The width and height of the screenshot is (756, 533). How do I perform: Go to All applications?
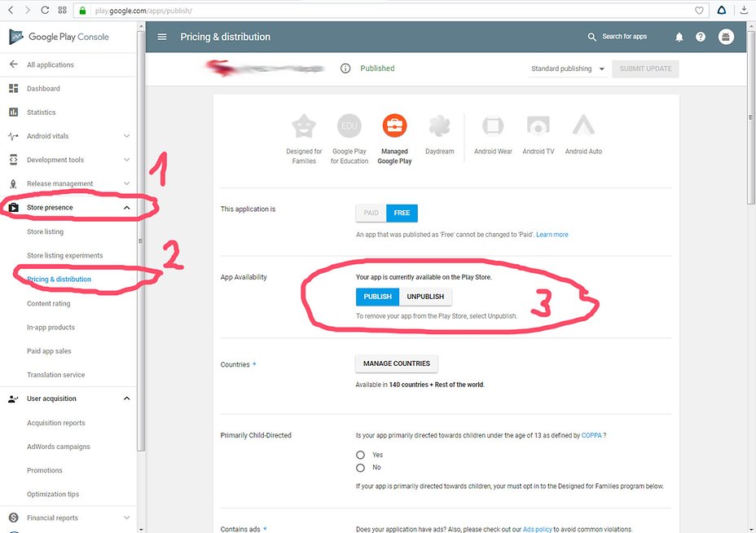[51, 64]
